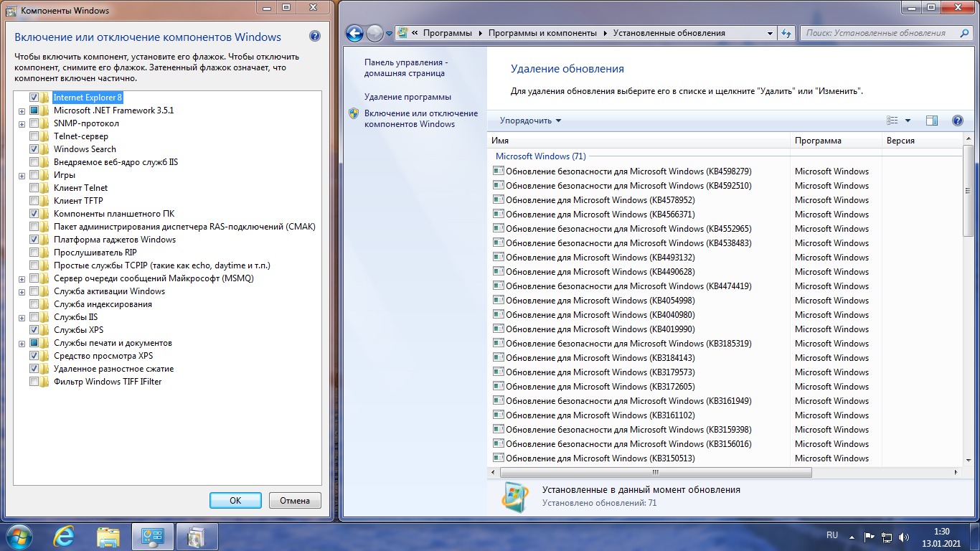
Task: Enable the Telnet-сервер checkbox
Action: tap(34, 136)
